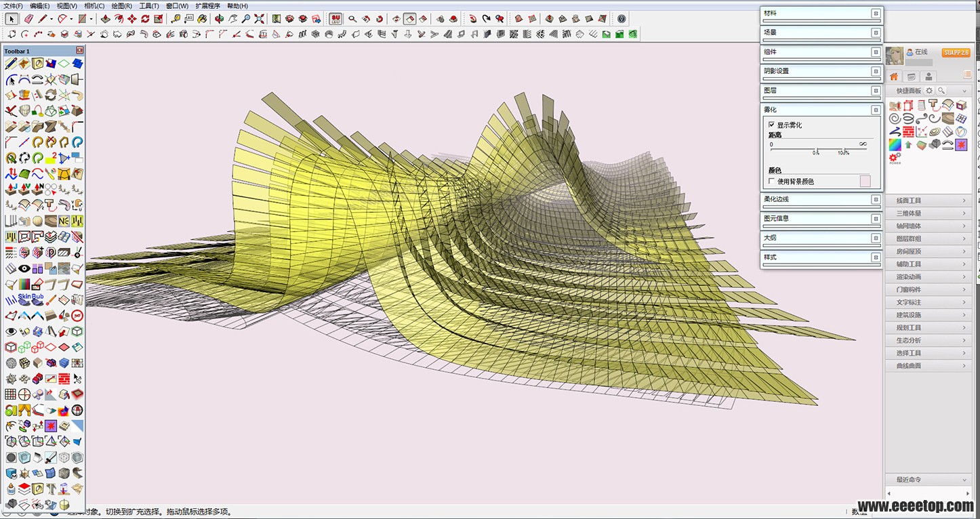Click the quick panel search magnifier
Screen dimensions: 980x519
941,91
